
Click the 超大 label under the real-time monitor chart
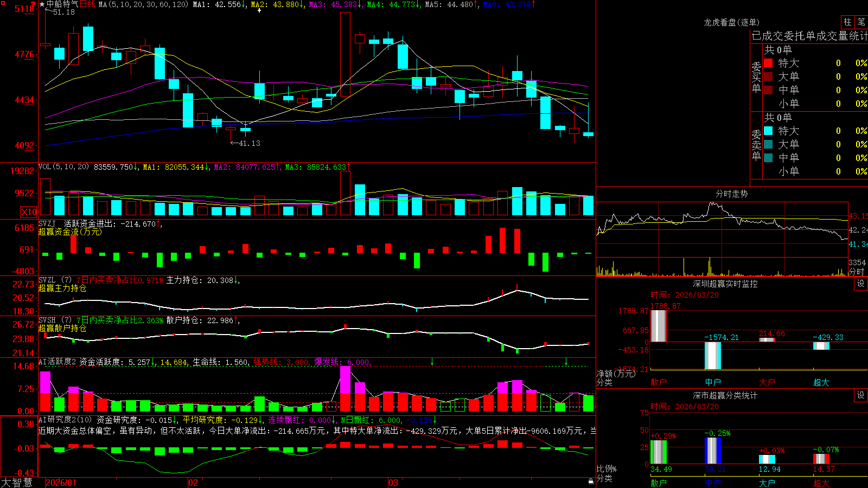point(821,382)
